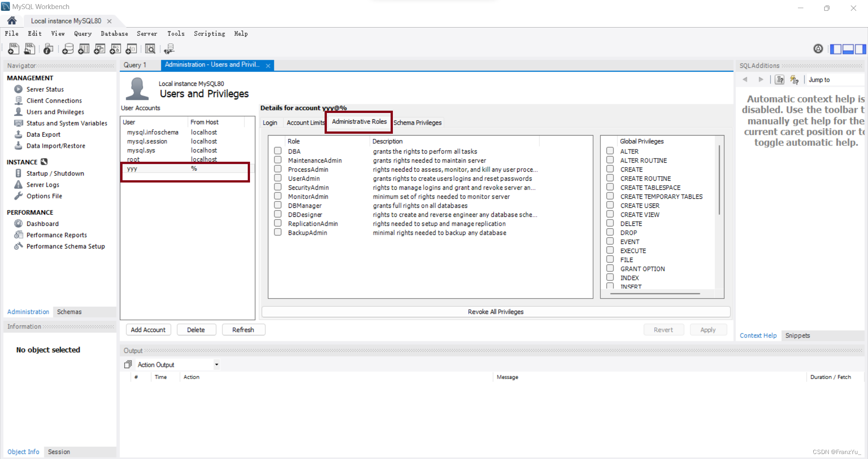Click the Delete account button
The image size is (868, 459).
pos(196,330)
